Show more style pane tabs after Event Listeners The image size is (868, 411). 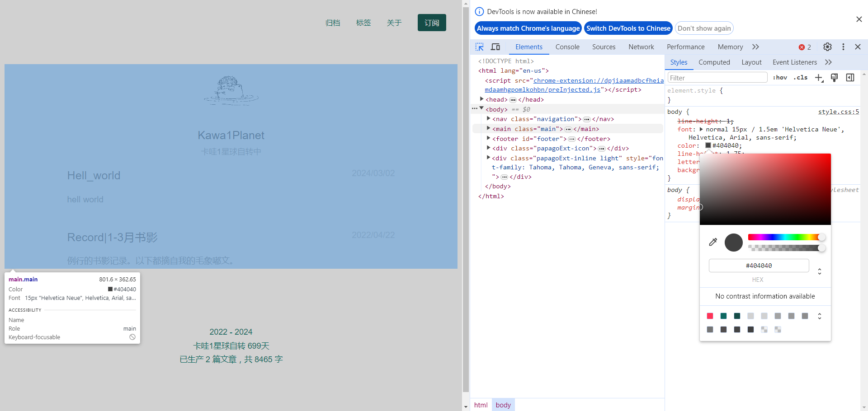click(828, 62)
